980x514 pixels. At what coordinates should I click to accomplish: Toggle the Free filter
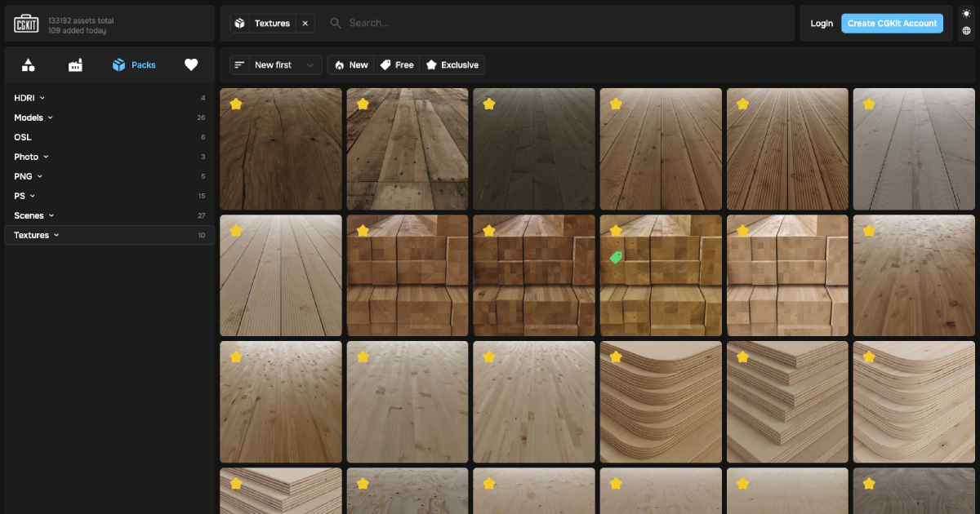click(397, 65)
